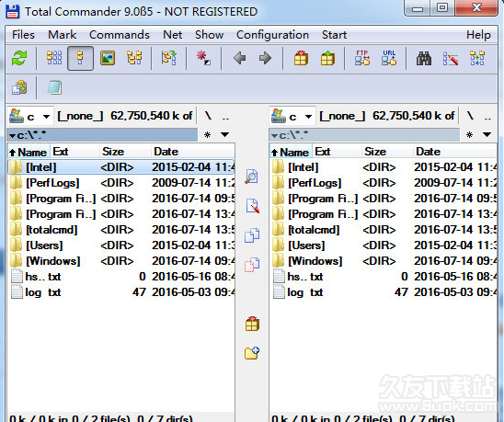
Task: Go to root with left panel backslash button
Action: tap(208, 116)
